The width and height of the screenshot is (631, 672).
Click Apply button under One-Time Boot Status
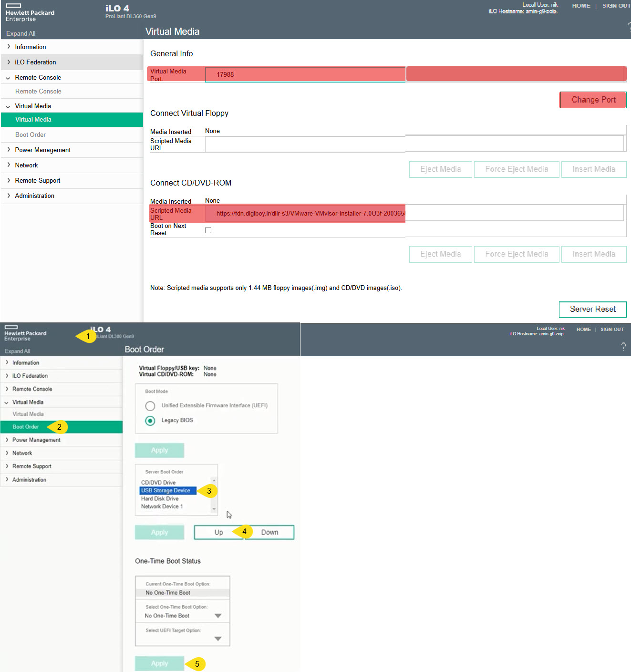click(x=159, y=663)
